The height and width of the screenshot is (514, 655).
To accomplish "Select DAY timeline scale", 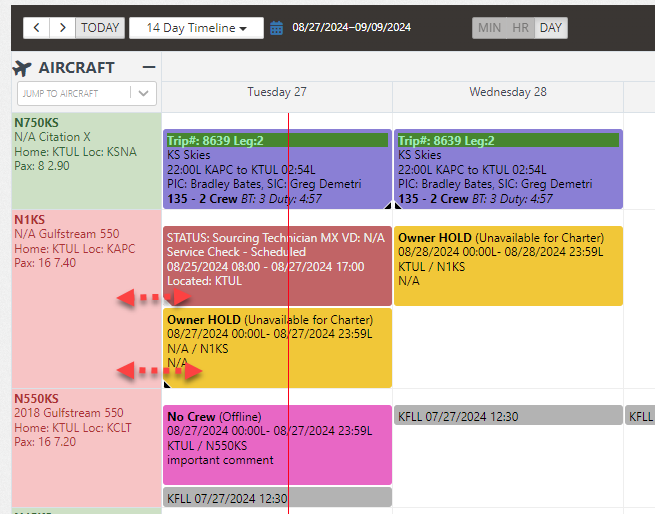I will [550, 28].
